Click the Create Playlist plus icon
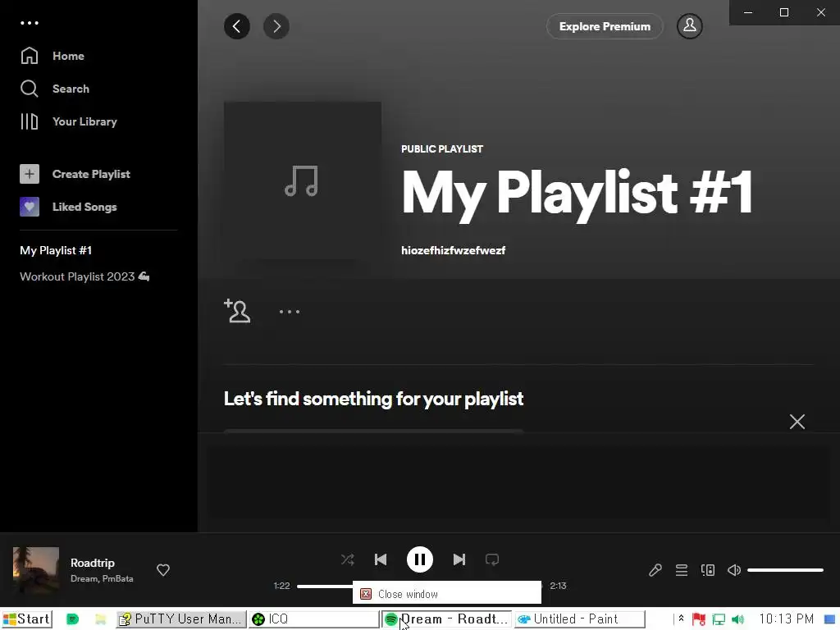This screenshot has width=840, height=630. (30, 174)
